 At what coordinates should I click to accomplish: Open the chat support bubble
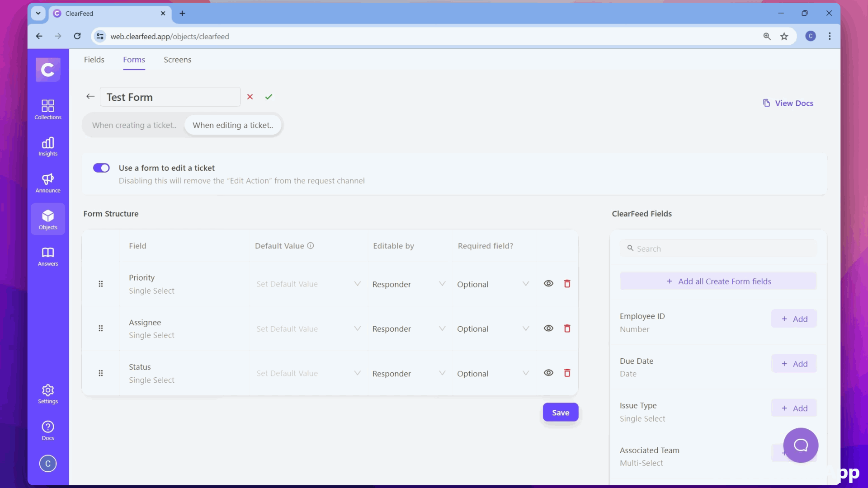pos(800,445)
